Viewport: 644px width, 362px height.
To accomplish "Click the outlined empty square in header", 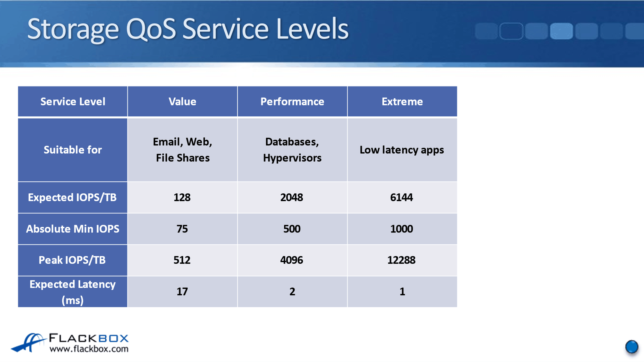I will (511, 31).
